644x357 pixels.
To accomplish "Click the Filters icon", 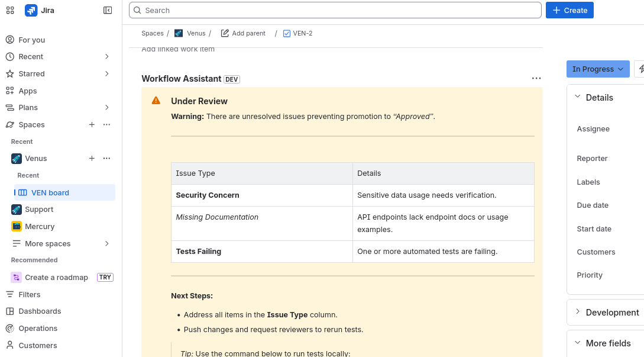I will [x=10, y=294].
